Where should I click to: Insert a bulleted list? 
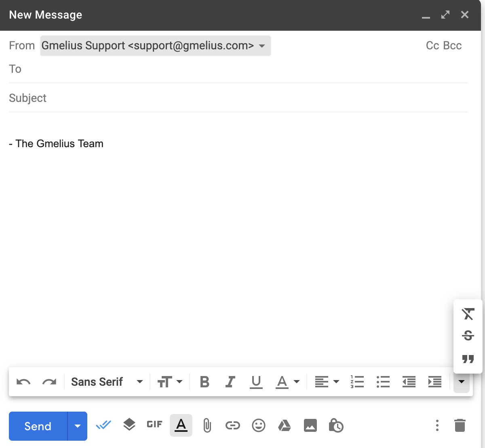click(383, 382)
